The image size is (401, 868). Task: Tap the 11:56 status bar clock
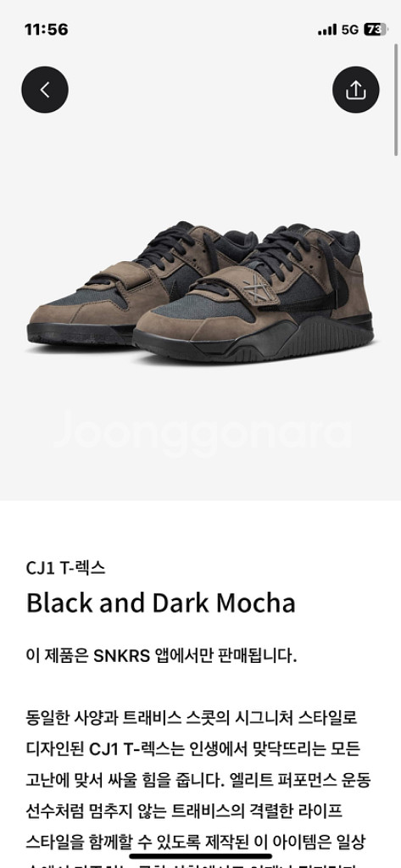point(46,30)
